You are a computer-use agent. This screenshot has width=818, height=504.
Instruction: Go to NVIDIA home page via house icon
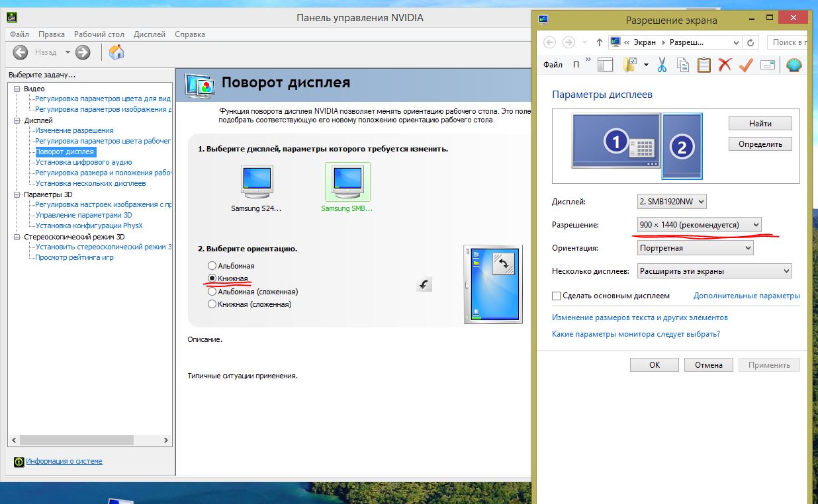[x=116, y=52]
